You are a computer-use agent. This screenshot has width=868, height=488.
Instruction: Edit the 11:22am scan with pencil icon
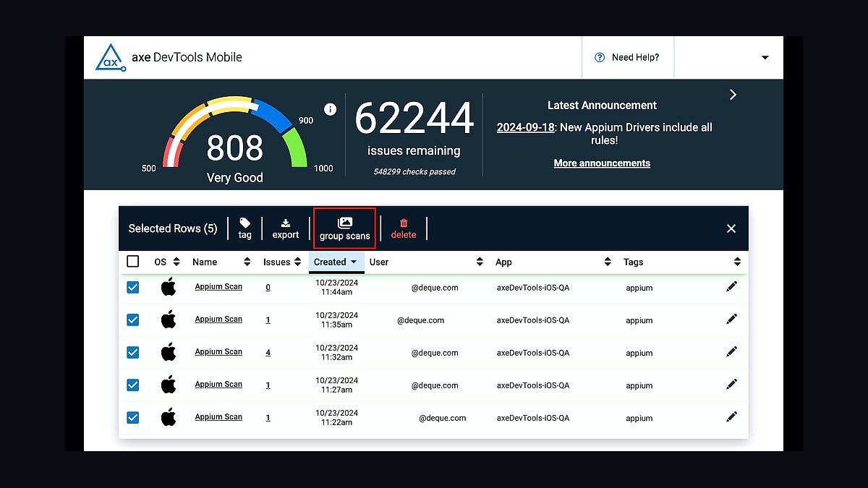pyautogui.click(x=731, y=416)
